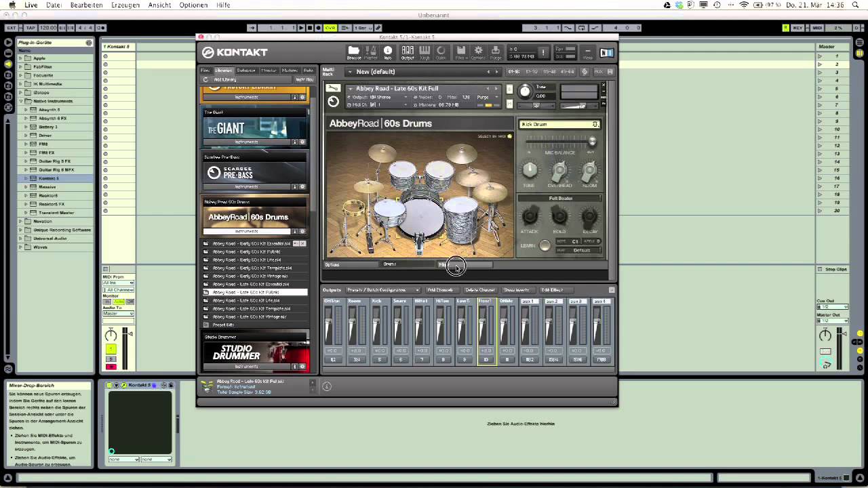868x488 pixels.
Task: Click the Kontakt Info icon
Action: [388, 52]
